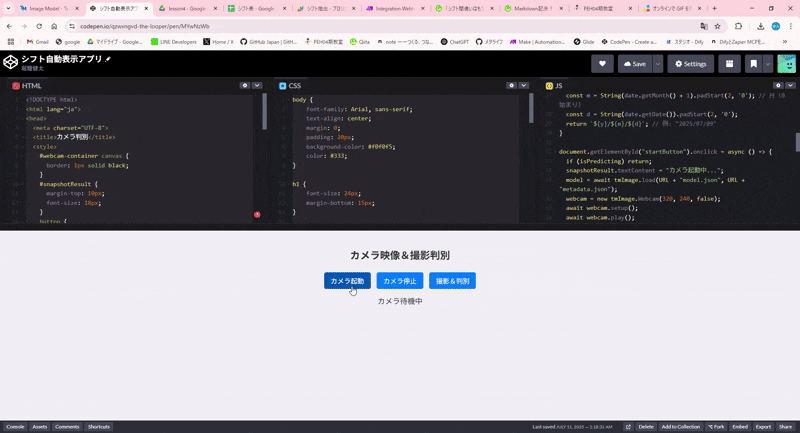Open pen Settings
Image resolution: width=800 pixels, height=433 pixels.
click(x=690, y=64)
